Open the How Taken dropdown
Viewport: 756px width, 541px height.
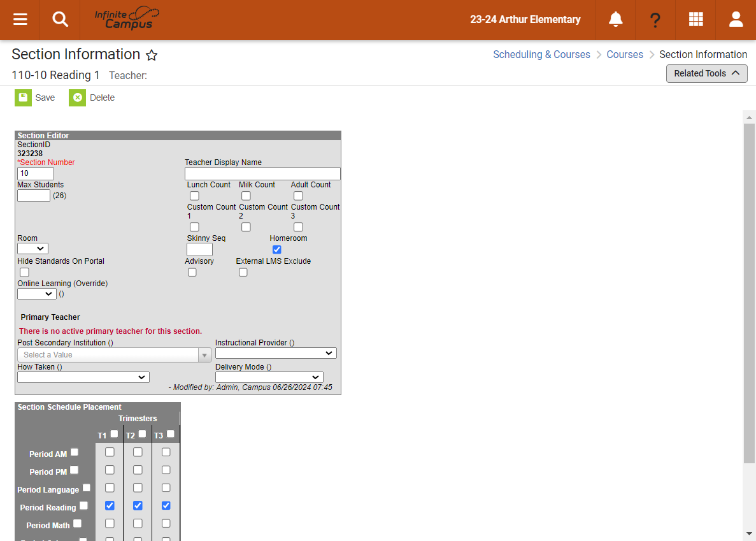pos(83,377)
